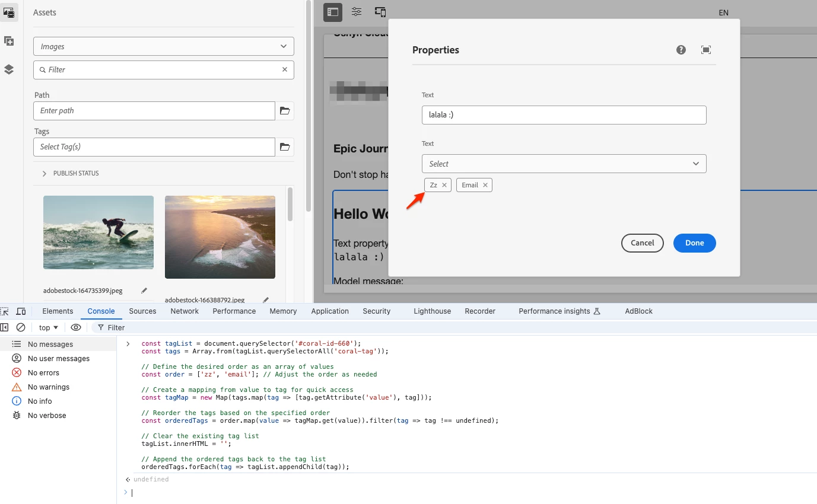817x504 pixels.
Task: Switch to the Elements tab
Action: pos(58,311)
